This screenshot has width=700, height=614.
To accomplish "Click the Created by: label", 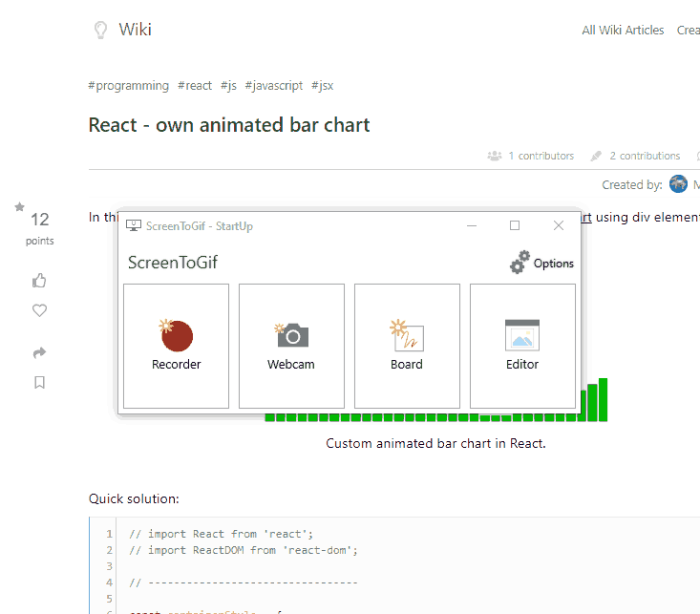I will 631,184.
